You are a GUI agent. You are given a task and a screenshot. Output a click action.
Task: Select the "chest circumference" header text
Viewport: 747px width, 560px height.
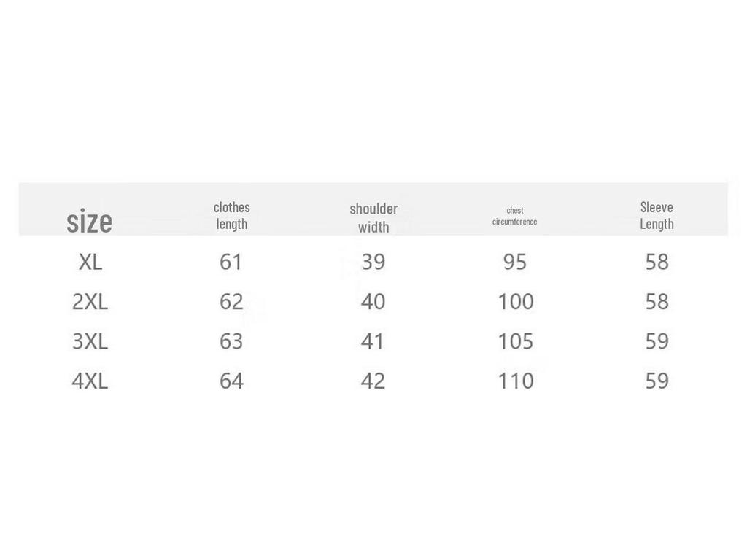(x=514, y=216)
